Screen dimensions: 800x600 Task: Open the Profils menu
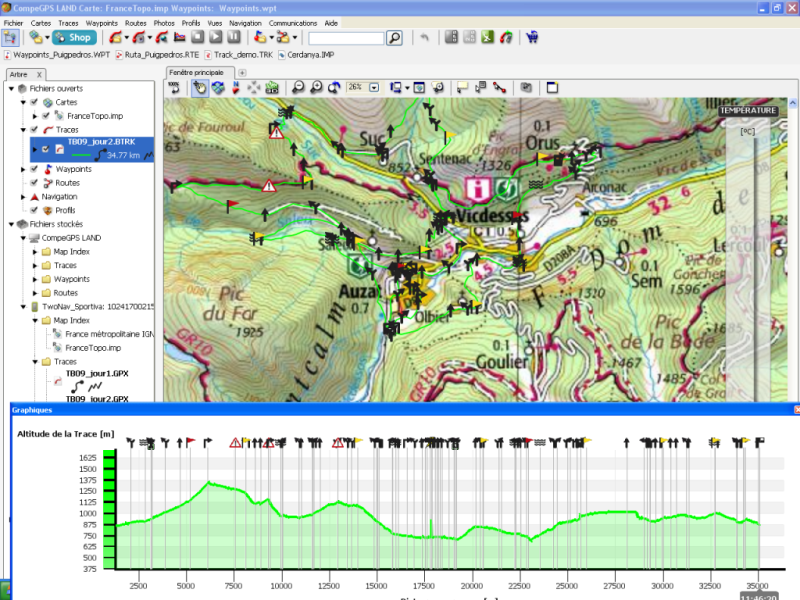(x=191, y=23)
